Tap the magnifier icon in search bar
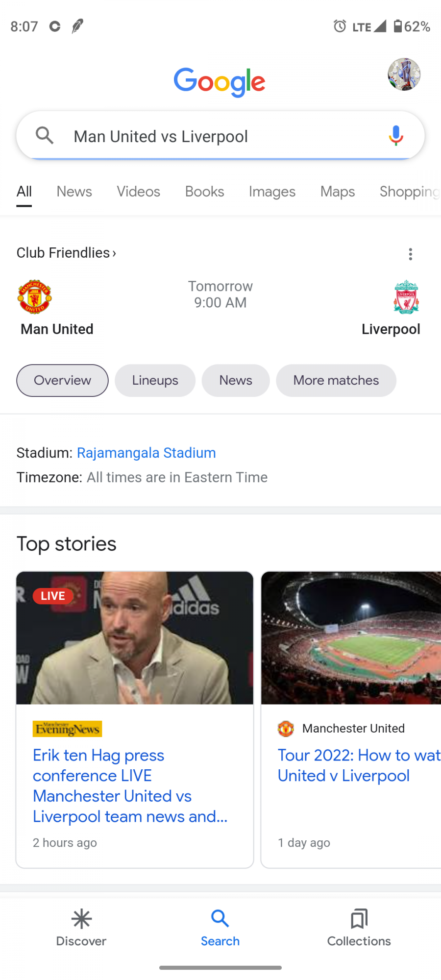441x980 pixels. point(45,135)
